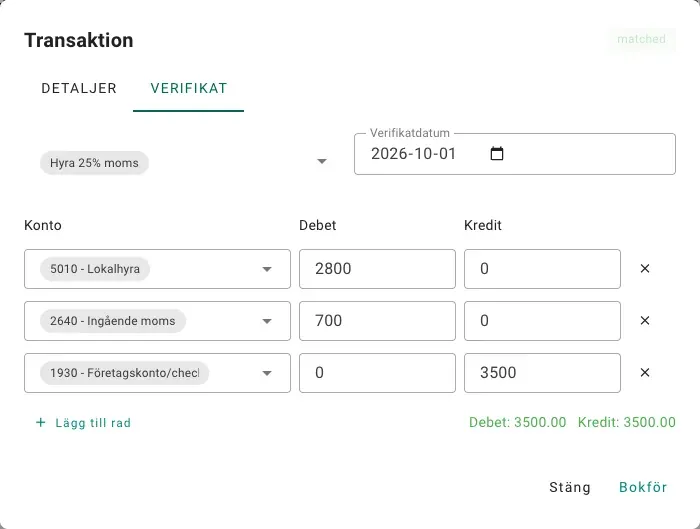Click the Hyra 25% moms chip

(94, 163)
